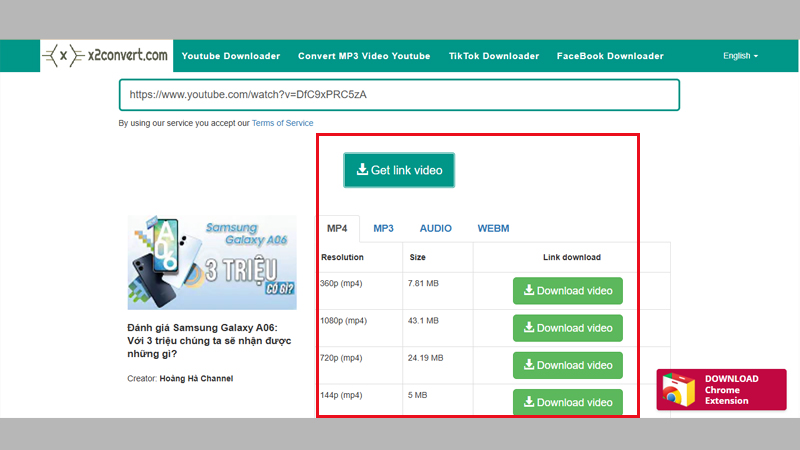Download the 1080p (mp4) video
Screen dimensions: 800x450
[568, 328]
